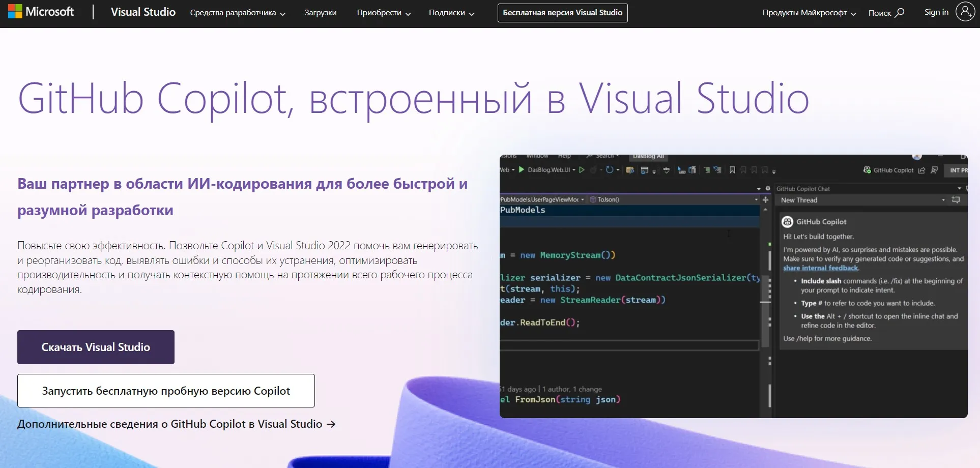Open the Visual Studio home link
The height and width of the screenshot is (468, 980).
[143, 12]
